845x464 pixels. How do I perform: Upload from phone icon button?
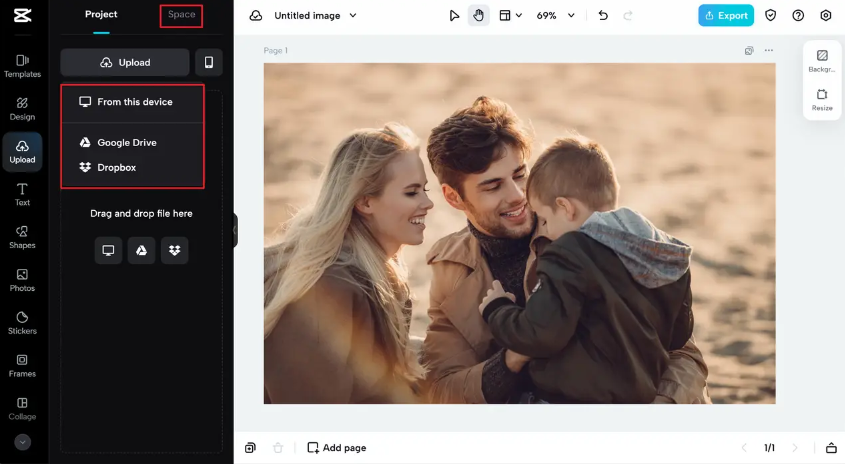pyautogui.click(x=209, y=63)
